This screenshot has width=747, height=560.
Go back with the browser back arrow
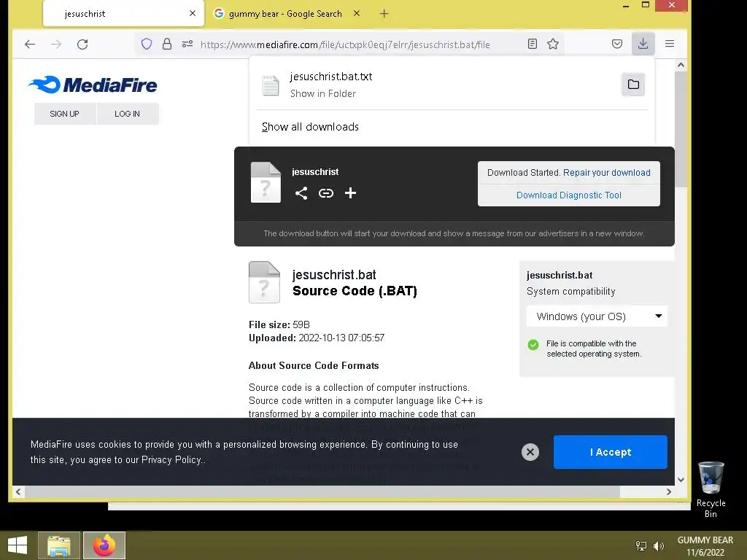(30, 44)
